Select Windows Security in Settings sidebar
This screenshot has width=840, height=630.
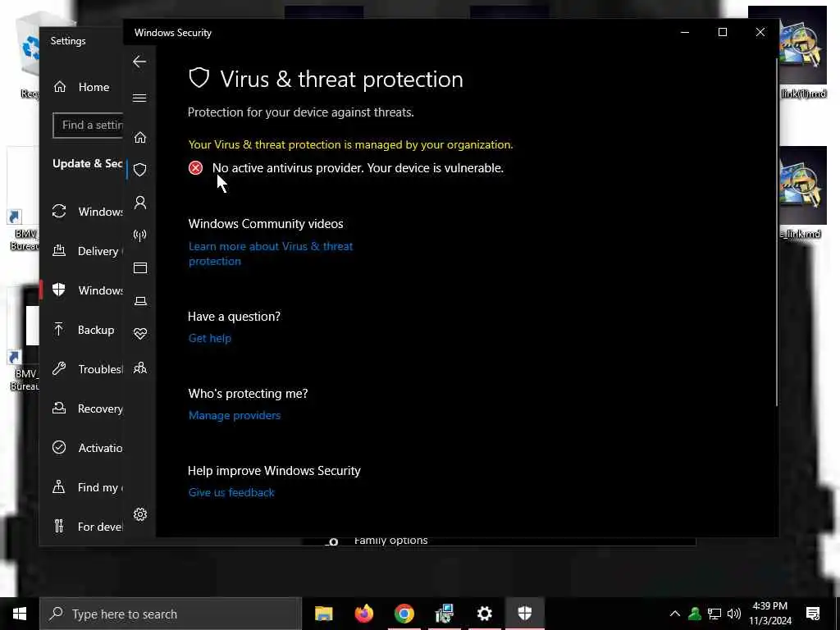pos(83,290)
